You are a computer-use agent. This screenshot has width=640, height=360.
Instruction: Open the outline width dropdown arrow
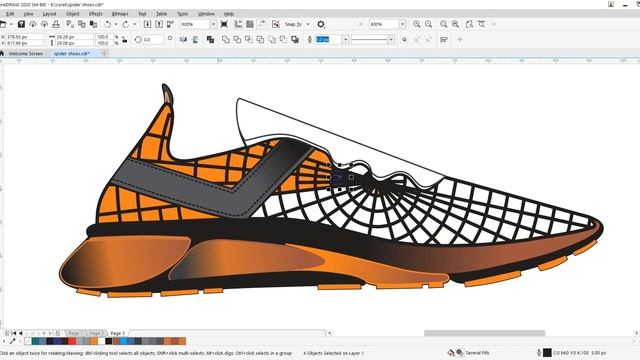point(346,40)
